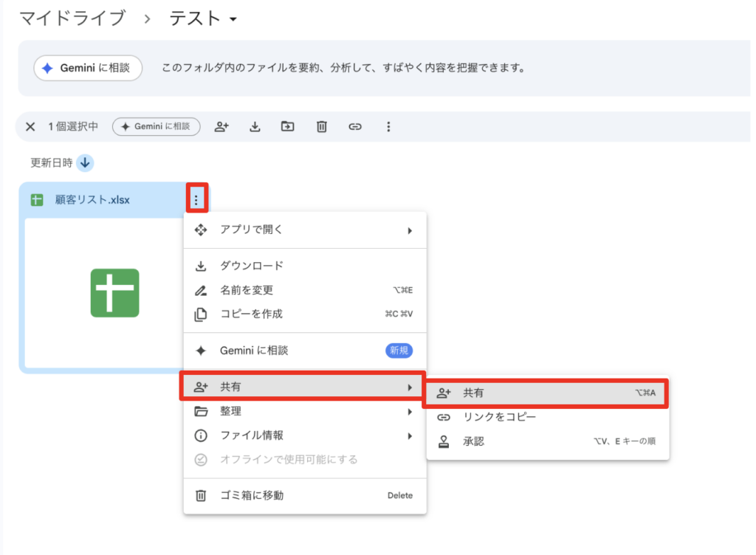This screenshot has width=756, height=555.
Task: Choose ダウンロード in context menu
Action: pos(305,266)
